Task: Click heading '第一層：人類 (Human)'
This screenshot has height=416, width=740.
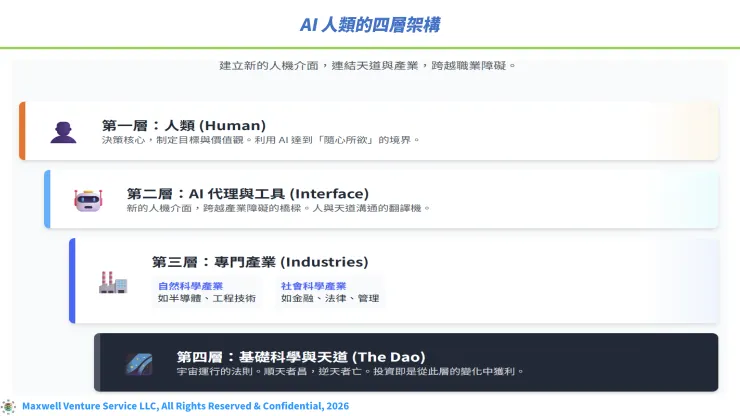Action: tap(184, 125)
